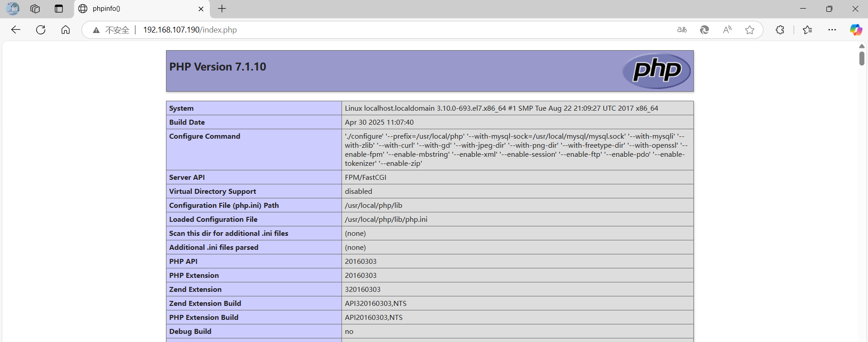Screen dimensions: 868x342
Task: Click the Debug Build no value
Action: (x=349, y=332)
